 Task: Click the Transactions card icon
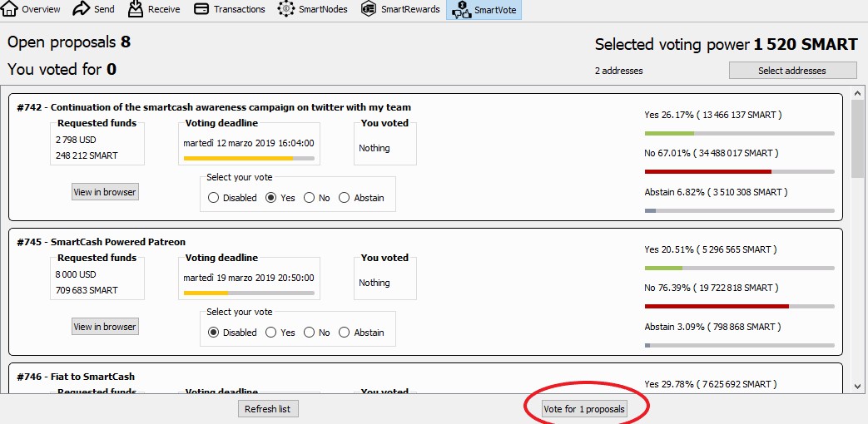tap(202, 9)
